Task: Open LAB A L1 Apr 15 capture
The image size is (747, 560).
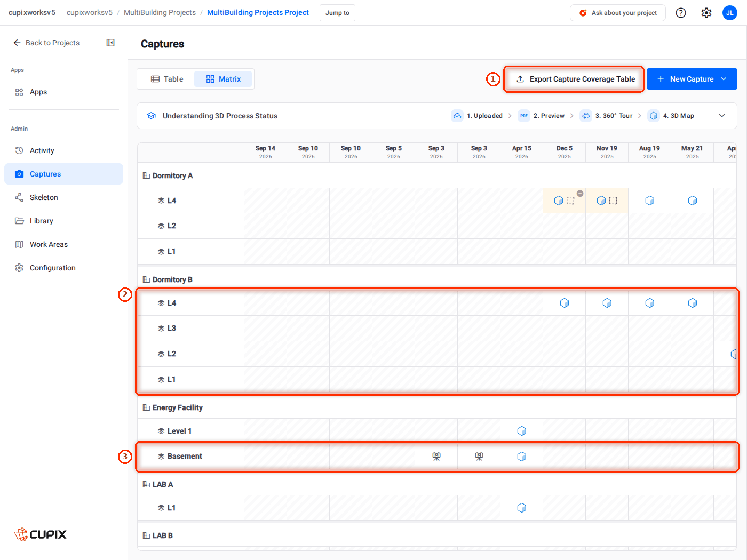Action: [x=522, y=508]
